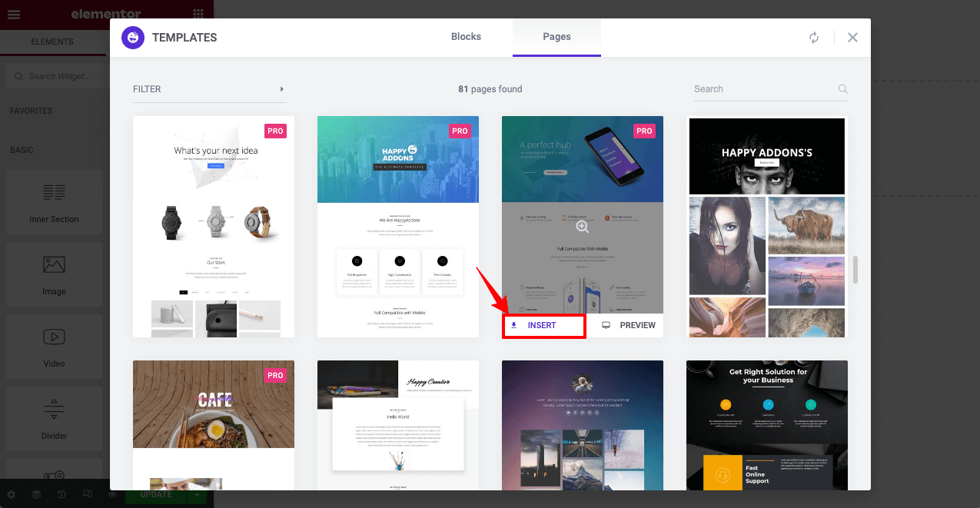The width and height of the screenshot is (980, 508).
Task: Open the Elementor widgets grid icon
Action: 198,14
